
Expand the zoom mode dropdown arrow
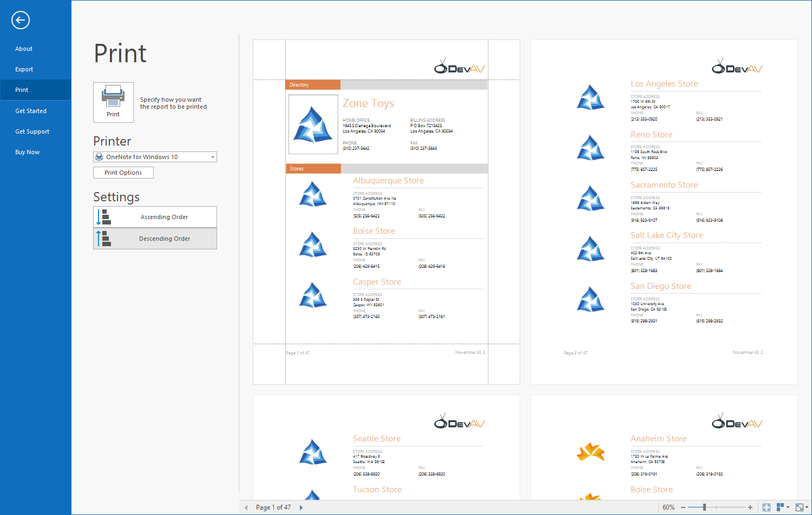coord(807,507)
